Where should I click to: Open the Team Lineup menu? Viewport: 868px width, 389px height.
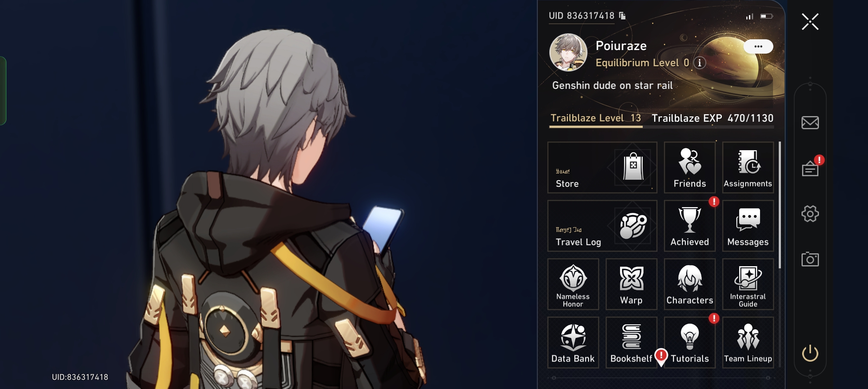(x=748, y=343)
